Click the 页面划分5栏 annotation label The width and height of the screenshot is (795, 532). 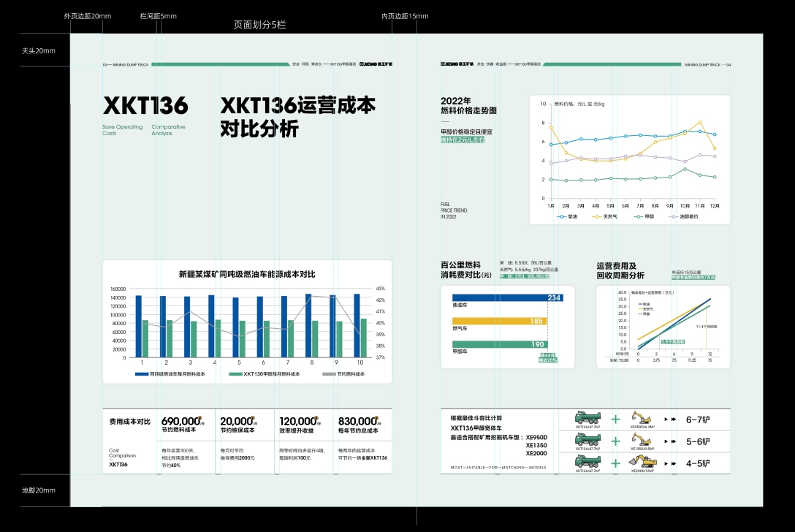pos(259,25)
